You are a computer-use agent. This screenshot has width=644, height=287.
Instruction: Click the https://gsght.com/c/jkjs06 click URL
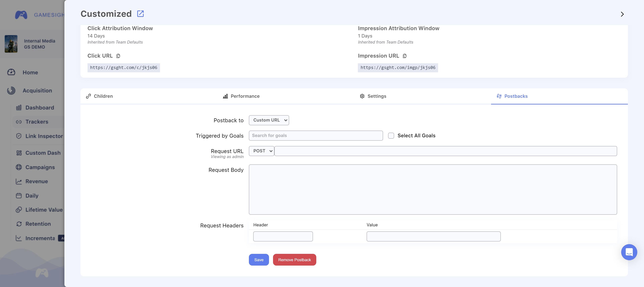pyautogui.click(x=123, y=68)
